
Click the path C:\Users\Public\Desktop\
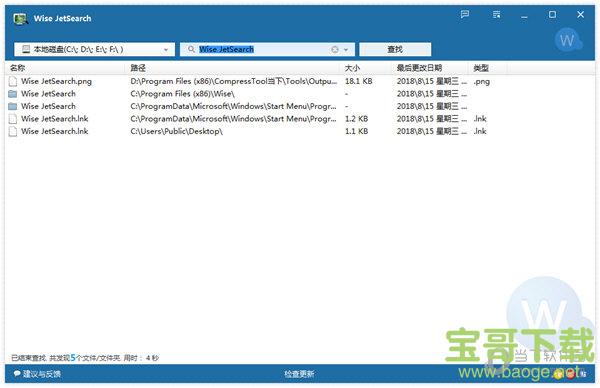pyautogui.click(x=176, y=131)
